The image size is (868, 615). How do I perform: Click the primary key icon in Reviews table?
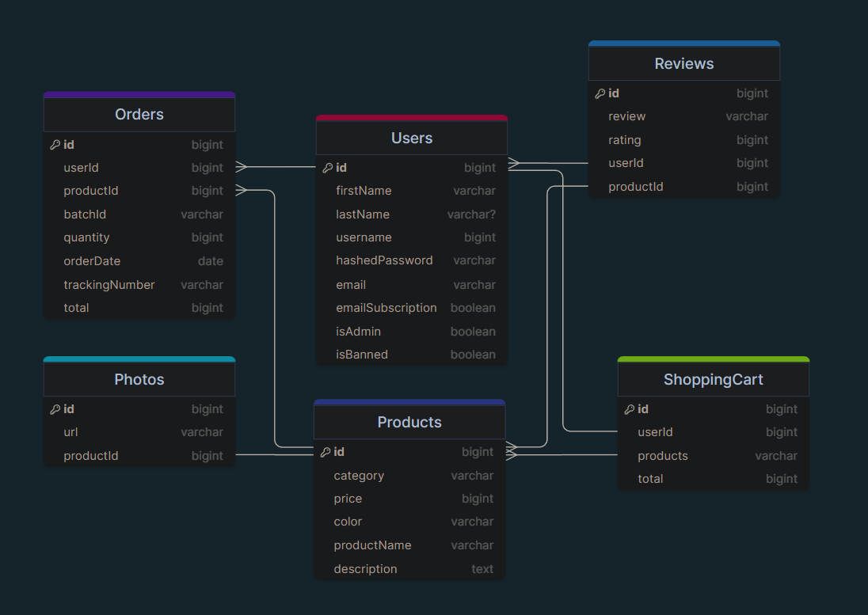click(600, 94)
